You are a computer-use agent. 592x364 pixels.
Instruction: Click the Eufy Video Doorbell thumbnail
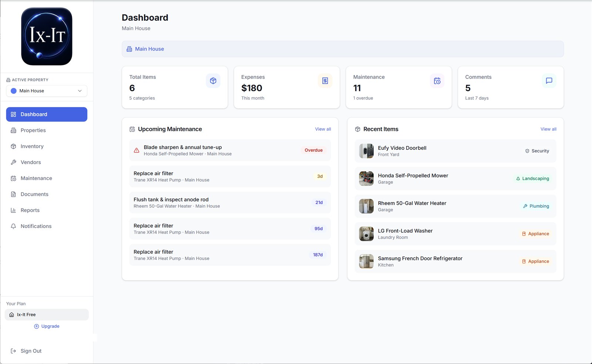[x=366, y=151]
